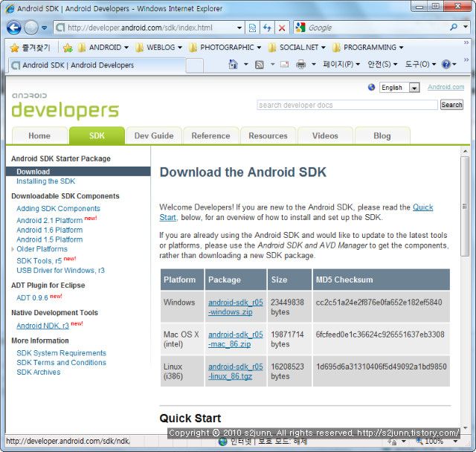Open SDK Tools, r5 link
This screenshot has height=452, width=476.
(x=39, y=261)
